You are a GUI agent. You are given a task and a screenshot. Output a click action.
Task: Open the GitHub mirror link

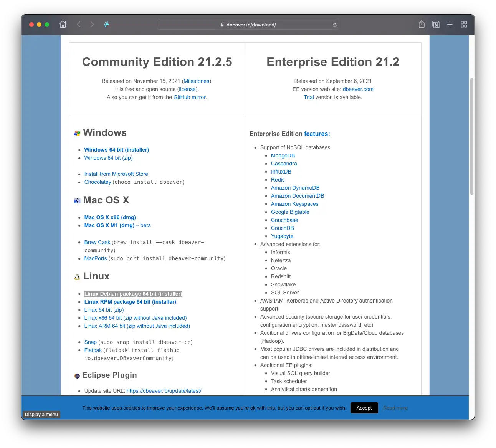pyautogui.click(x=190, y=97)
